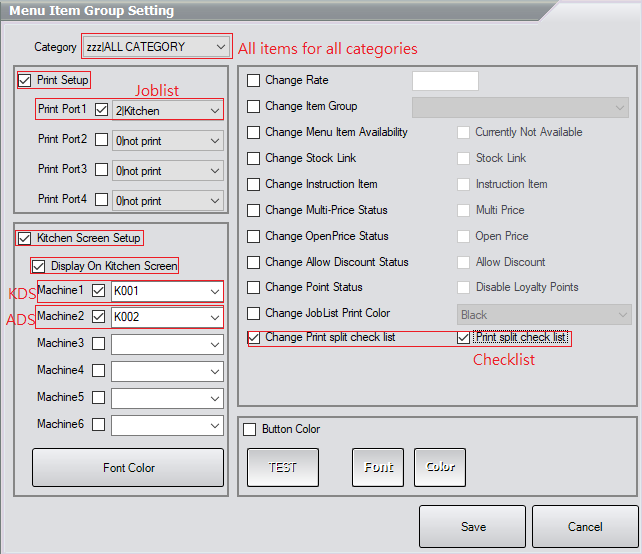This screenshot has width=642, height=554.
Task: Click the Font button
Action: pos(378,467)
